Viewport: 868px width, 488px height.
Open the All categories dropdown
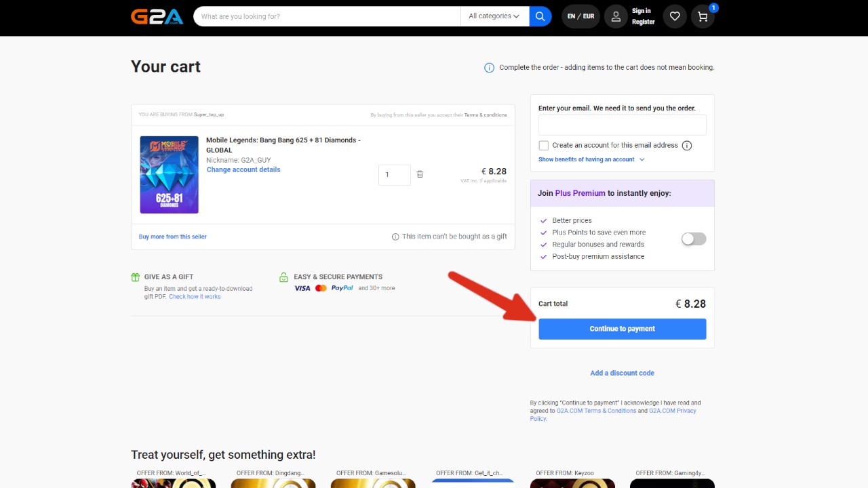(494, 16)
